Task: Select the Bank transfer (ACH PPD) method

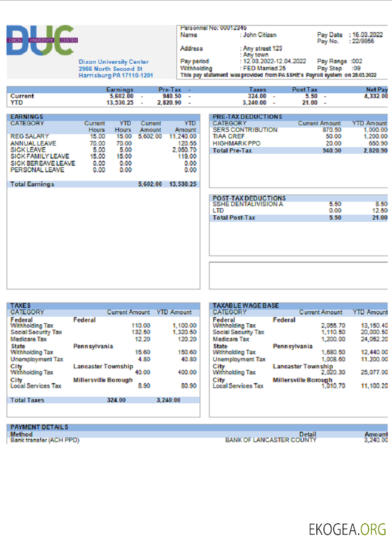Action: coord(45,440)
